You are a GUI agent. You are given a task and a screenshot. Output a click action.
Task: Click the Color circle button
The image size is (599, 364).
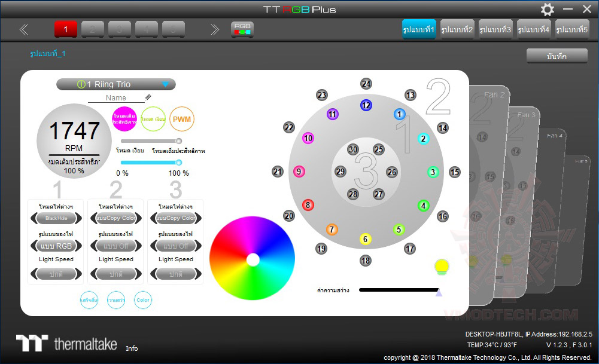pos(143,300)
